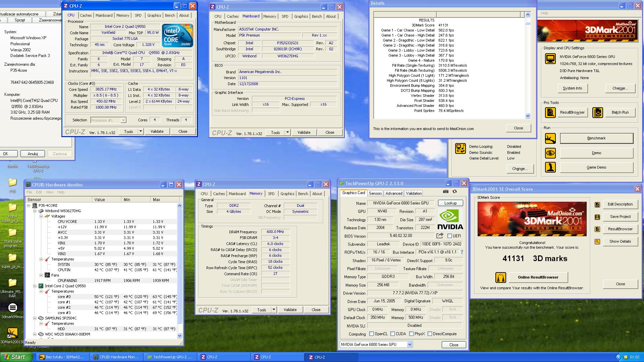Select the Kopia super_pi desktop folder
The image size is (644, 362).
12,213
